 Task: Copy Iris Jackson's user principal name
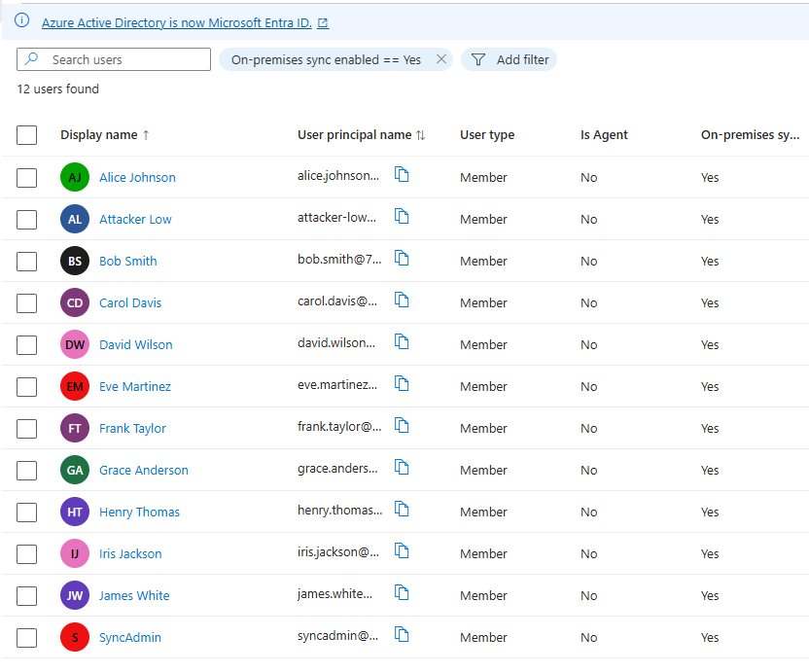click(402, 550)
